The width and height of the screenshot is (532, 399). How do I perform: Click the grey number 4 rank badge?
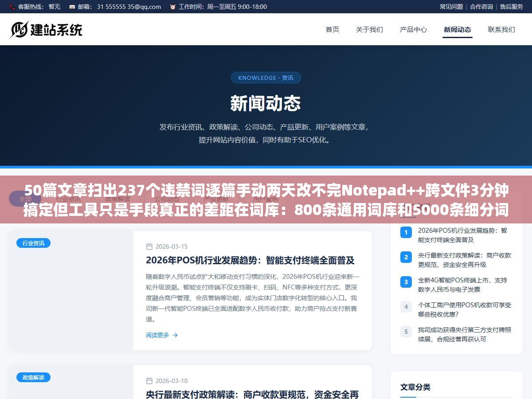click(406, 306)
